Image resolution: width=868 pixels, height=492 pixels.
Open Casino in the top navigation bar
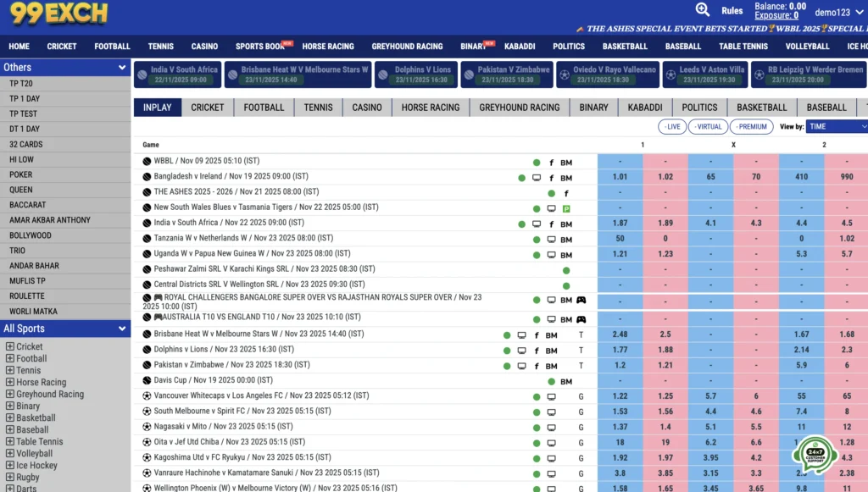(204, 47)
